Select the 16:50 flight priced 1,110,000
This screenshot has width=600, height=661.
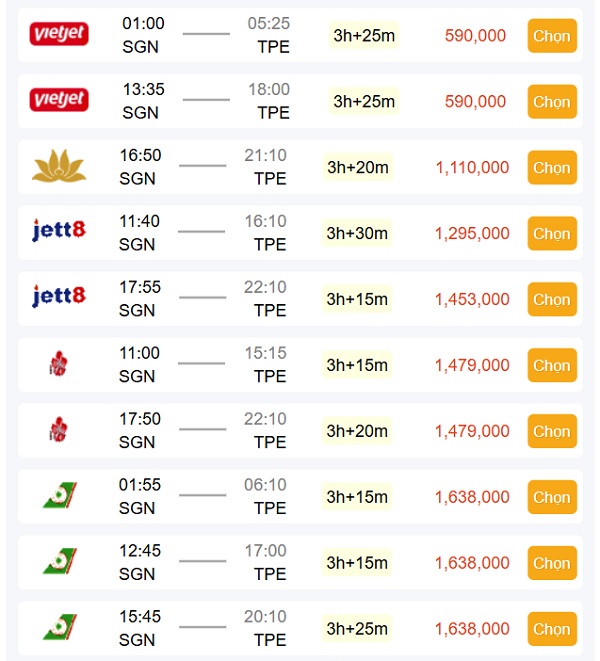551,168
